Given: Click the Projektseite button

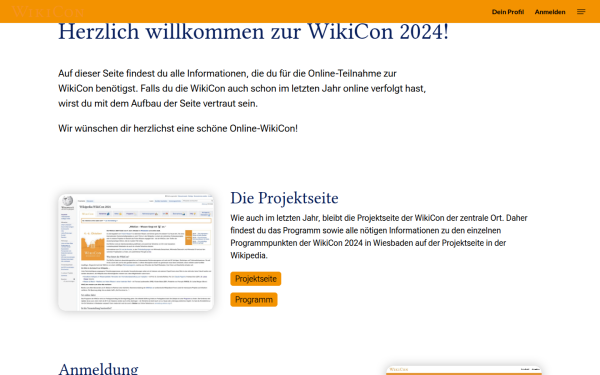Looking at the screenshot, I should (256, 279).
